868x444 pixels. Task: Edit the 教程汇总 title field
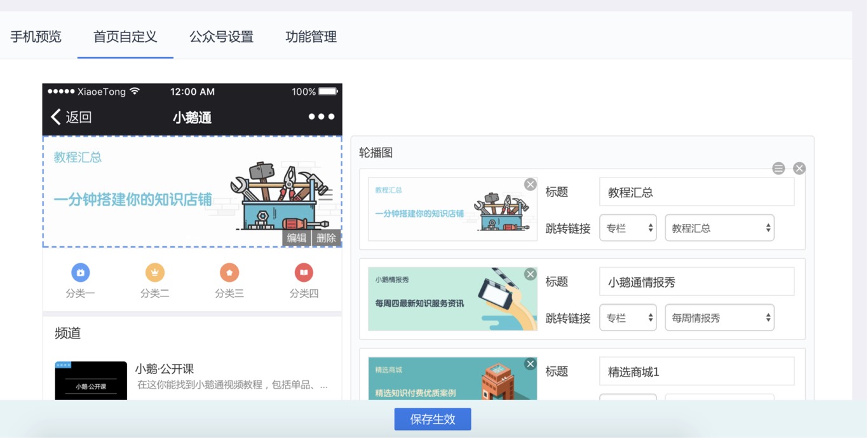[696, 192]
